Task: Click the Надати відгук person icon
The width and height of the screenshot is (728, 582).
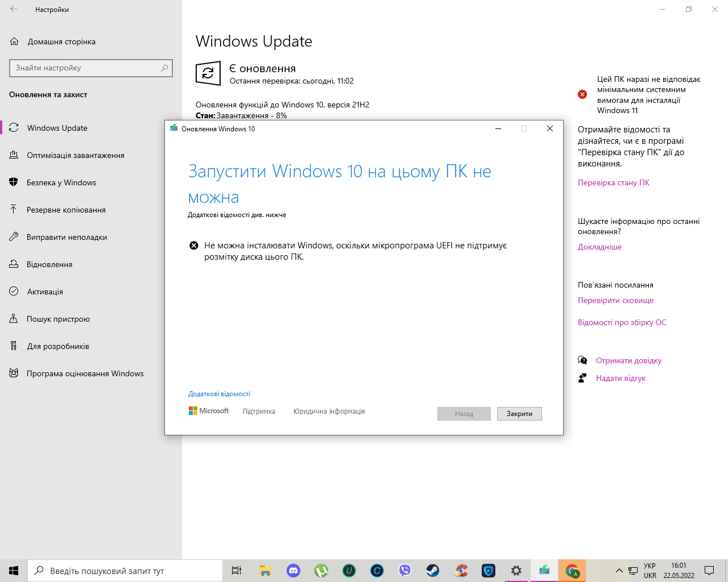Action: pos(582,378)
